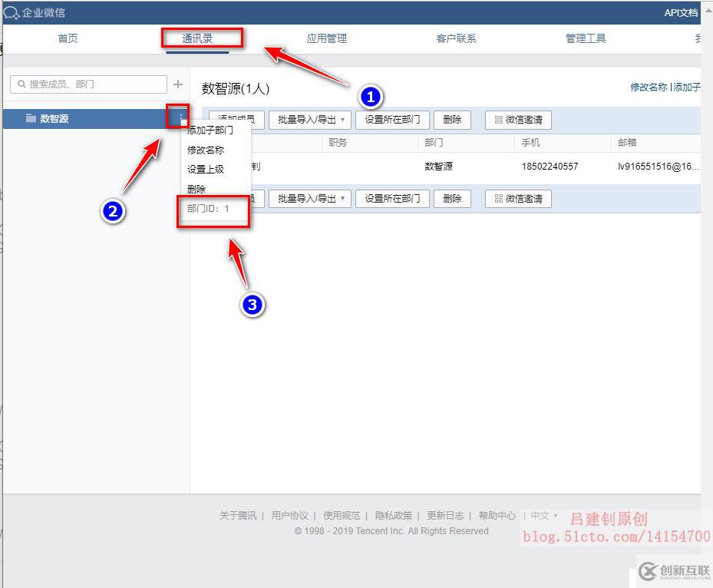
Task: Click the QR icon on the top 微信邀请 button
Action: point(497,120)
